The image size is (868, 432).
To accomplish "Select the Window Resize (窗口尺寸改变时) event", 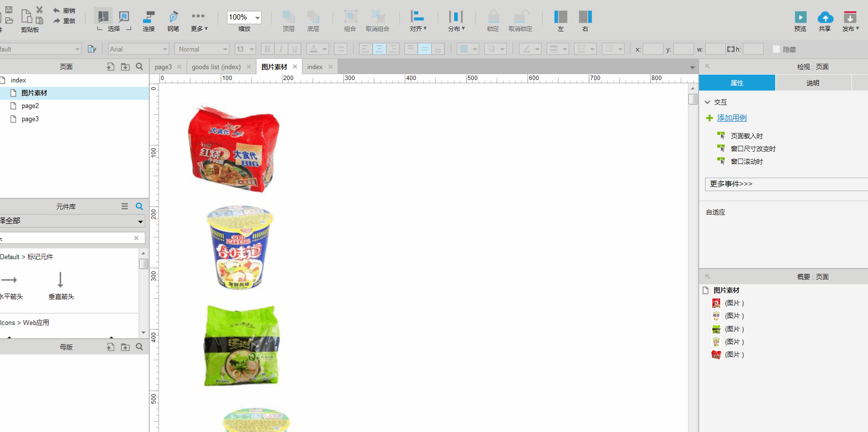I will point(753,149).
